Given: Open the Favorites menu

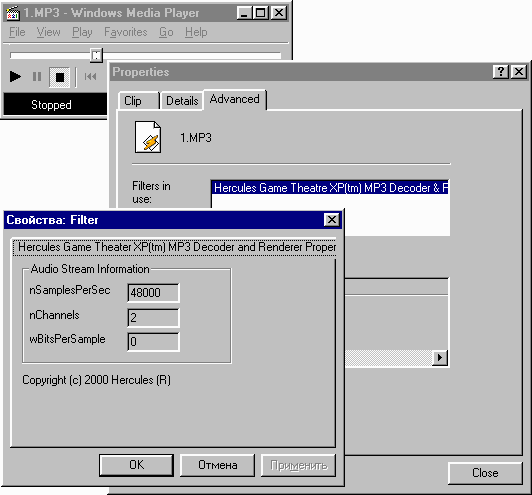Looking at the screenshot, I should [x=126, y=32].
